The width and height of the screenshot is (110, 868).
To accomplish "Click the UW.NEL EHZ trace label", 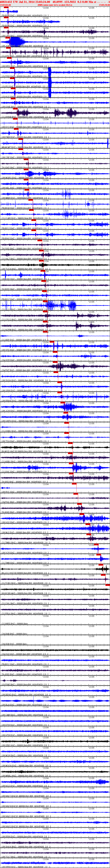I will [25, 188].
